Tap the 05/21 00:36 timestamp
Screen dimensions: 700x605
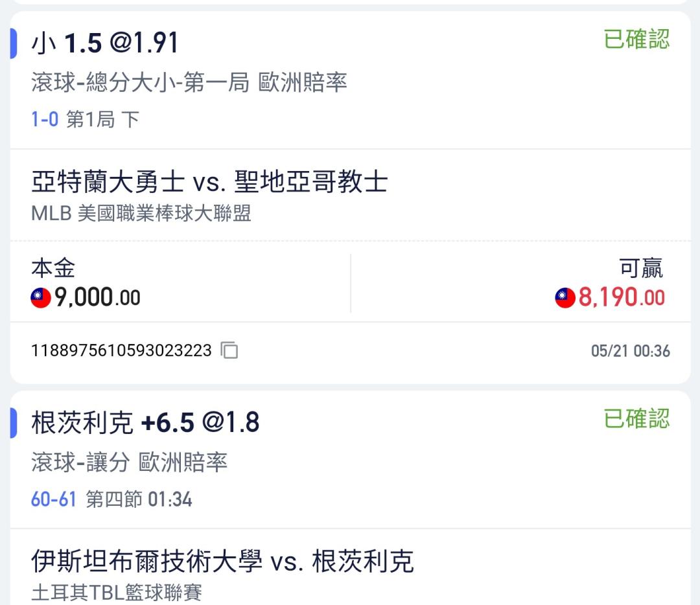tap(631, 350)
